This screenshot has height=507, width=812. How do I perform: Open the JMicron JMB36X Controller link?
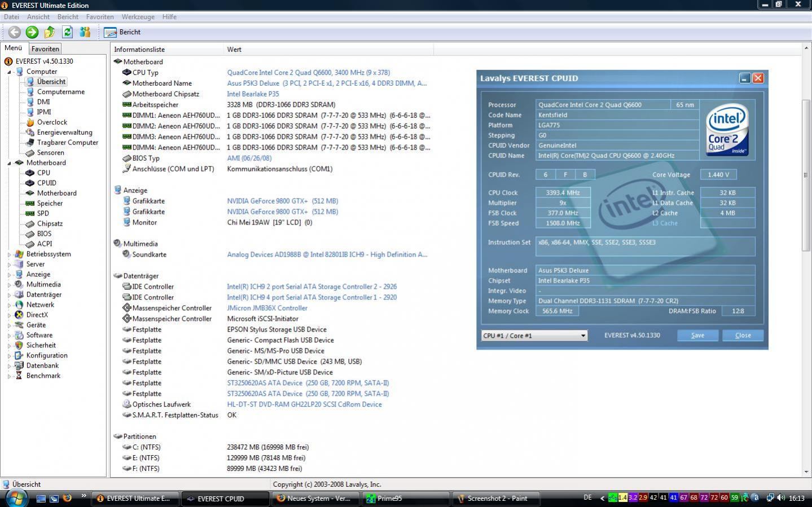click(x=267, y=308)
